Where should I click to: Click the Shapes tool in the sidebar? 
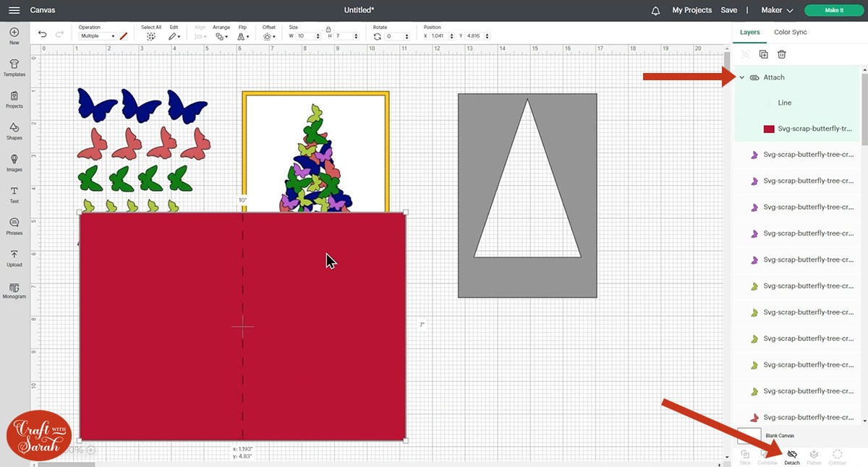click(x=14, y=130)
